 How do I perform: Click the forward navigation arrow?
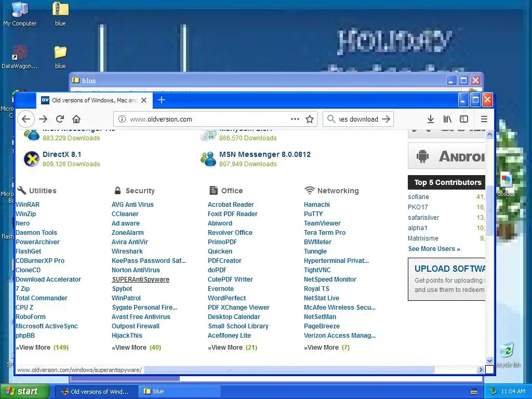pos(43,119)
